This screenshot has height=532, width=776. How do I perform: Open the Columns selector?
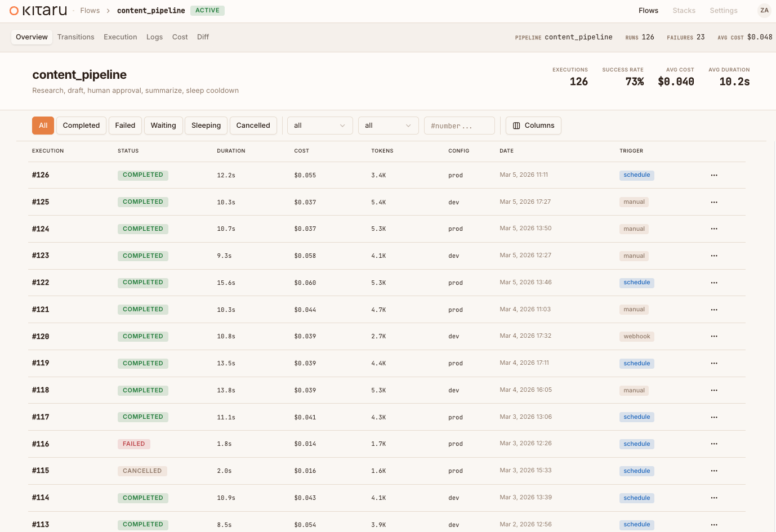(x=533, y=126)
